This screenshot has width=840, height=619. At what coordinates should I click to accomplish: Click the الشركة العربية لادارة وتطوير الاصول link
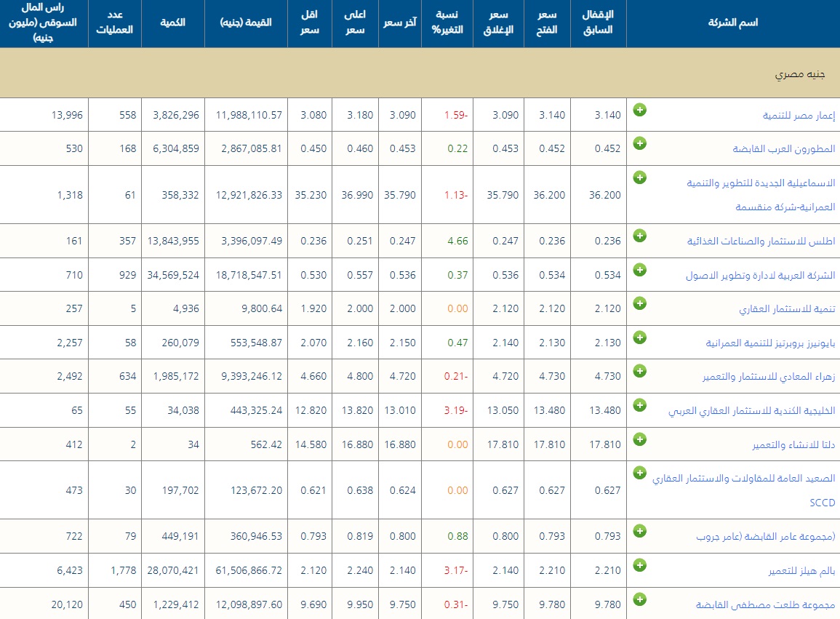point(761,276)
